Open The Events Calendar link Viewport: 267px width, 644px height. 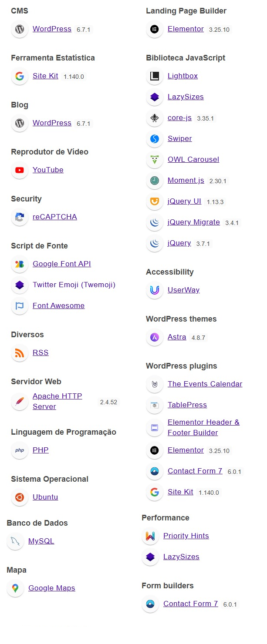[x=205, y=384]
